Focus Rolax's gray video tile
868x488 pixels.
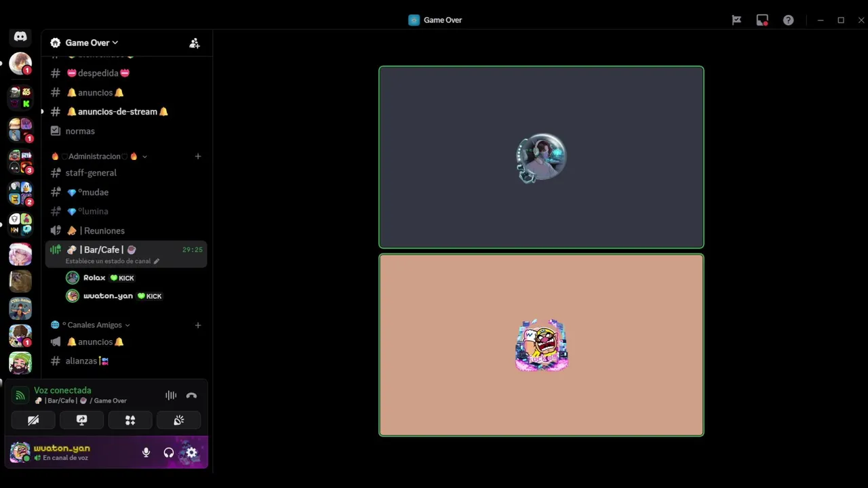pos(541,157)
